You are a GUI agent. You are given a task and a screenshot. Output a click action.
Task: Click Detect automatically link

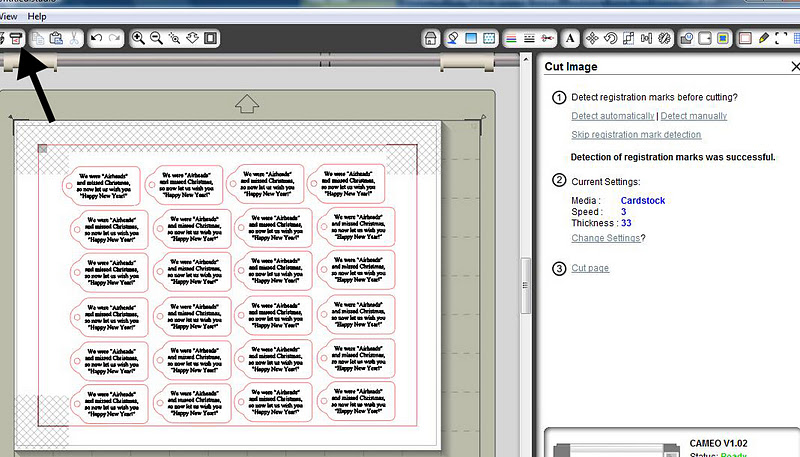613,116
